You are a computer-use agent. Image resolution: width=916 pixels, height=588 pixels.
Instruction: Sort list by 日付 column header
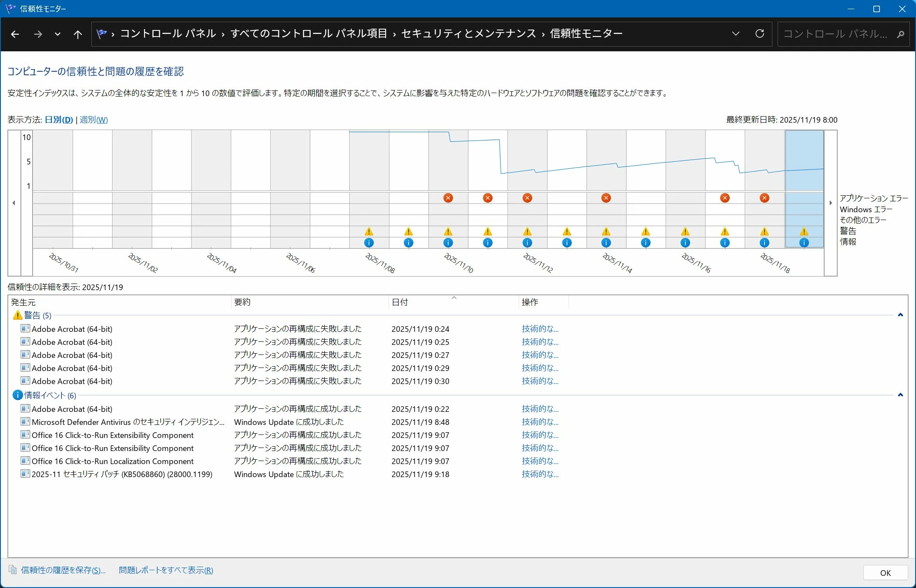point(399,302)
